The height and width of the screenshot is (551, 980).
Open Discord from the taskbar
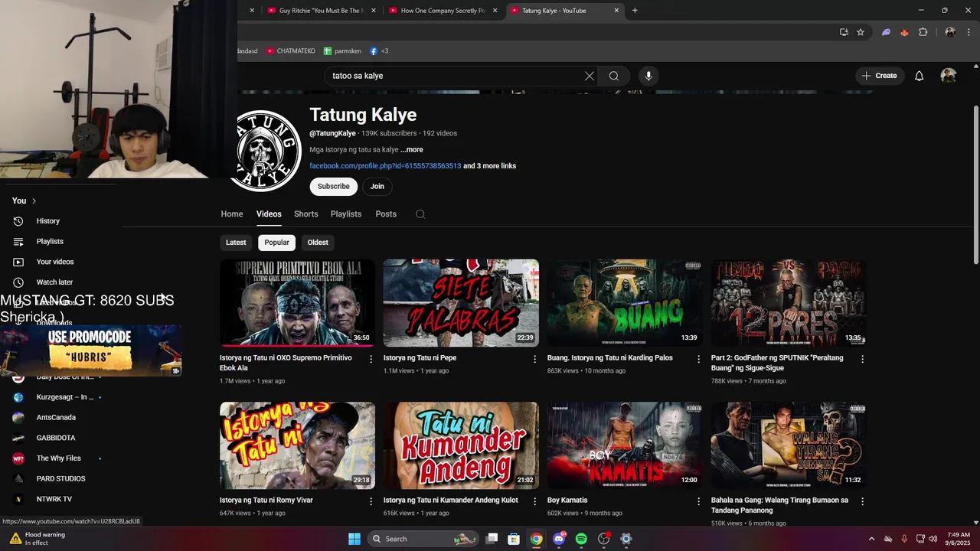click(x=559, y=539)
